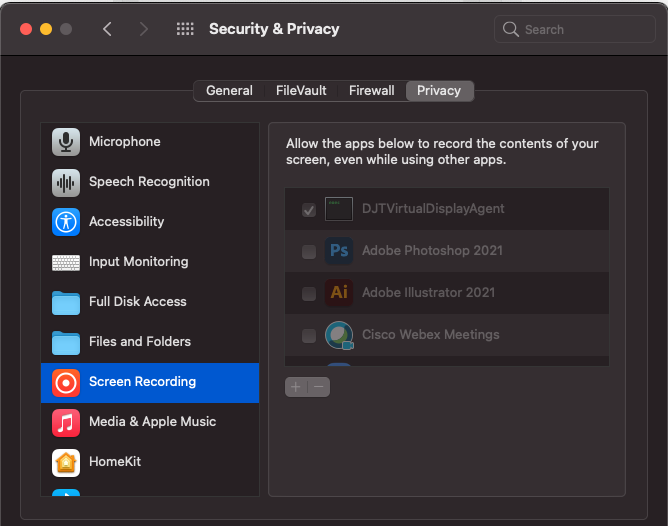Click the magnifying glass search icon
The image size is (668, 526).
510,29
